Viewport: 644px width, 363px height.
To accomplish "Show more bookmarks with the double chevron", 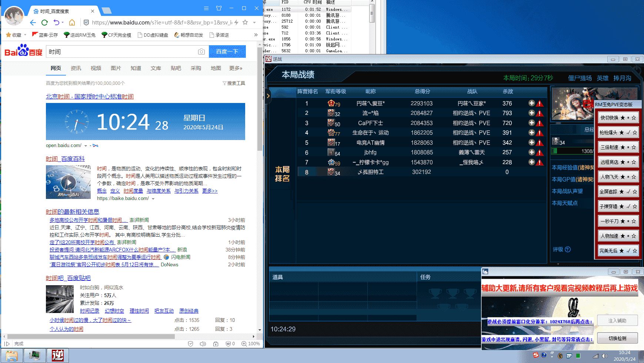I will [256, 35].
